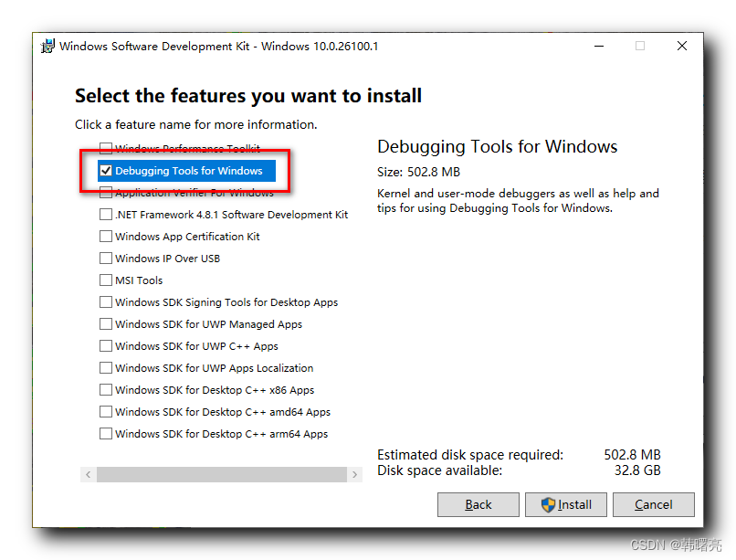Click the SDK installer icon in title bar
This screenshot has height=560, width=736.
(x=46, y=46)
